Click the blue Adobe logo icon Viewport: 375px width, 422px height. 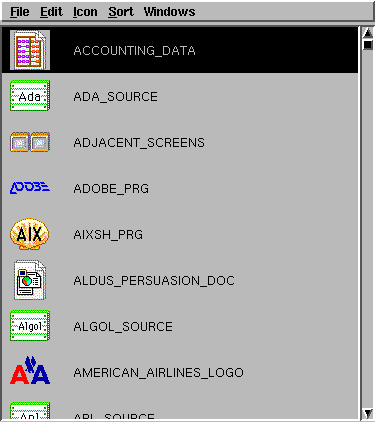(x=30, y=188)
